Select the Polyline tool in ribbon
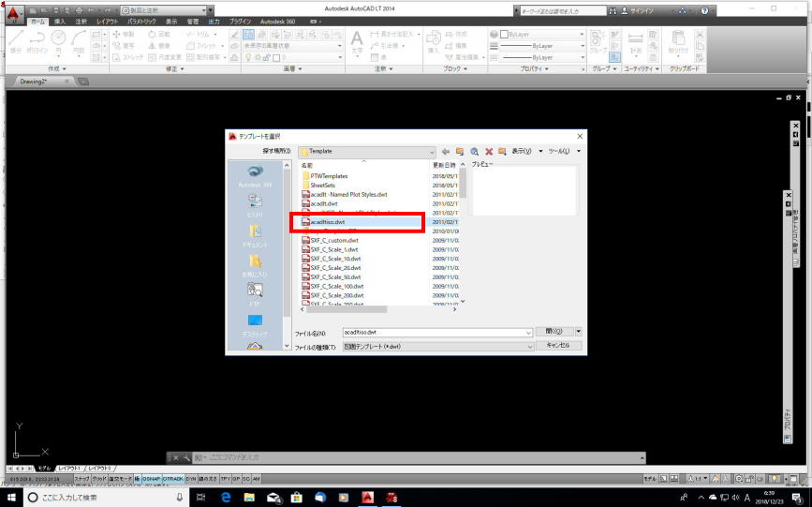Image resolution: width=812 pixels, height=507 pixels. tap(37, 41)
